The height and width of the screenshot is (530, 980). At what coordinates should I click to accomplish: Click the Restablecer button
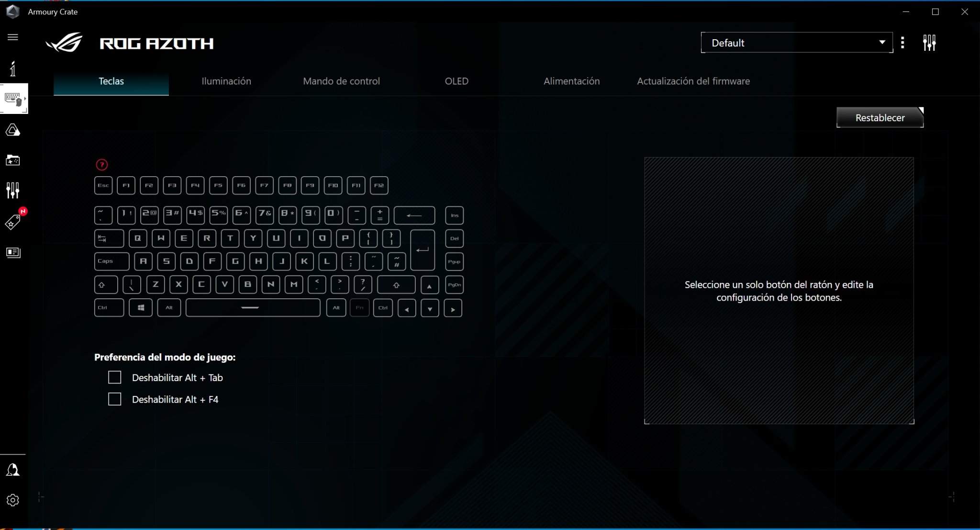click(880, 118)
